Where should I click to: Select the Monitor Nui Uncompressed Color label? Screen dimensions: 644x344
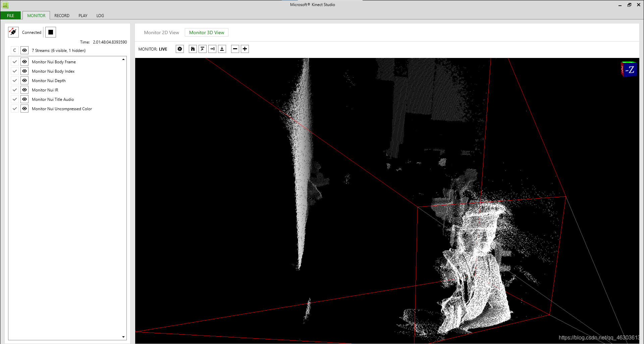[x=62, y=109]
